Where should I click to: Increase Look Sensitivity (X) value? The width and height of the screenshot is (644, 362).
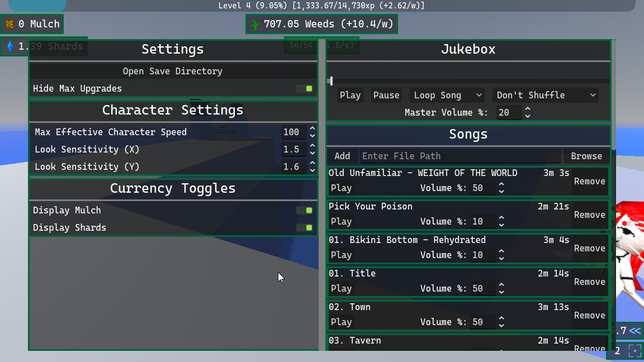(x=312, y=146)
